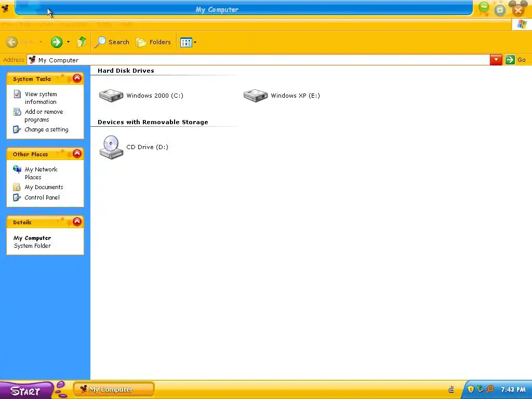
Task: Click the safely remove hardware tray icon
Action: (480, 389)
